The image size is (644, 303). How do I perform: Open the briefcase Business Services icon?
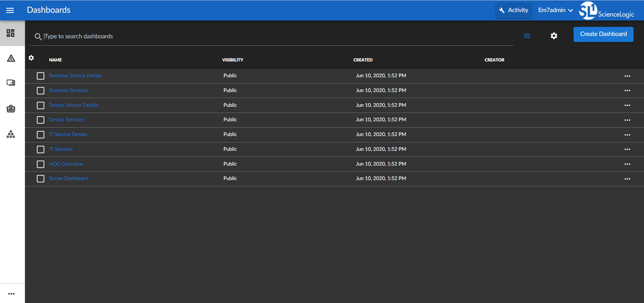pos(11,109)
